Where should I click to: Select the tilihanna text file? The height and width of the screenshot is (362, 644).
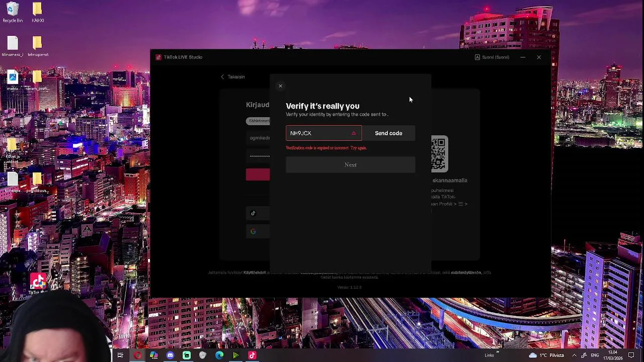13,183
